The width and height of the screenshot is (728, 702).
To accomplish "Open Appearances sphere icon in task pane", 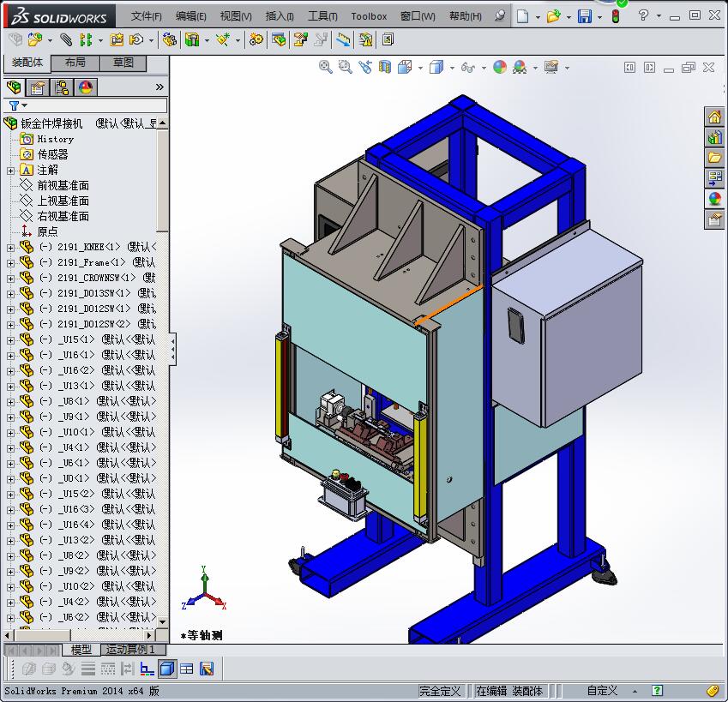I will (714, 199).
